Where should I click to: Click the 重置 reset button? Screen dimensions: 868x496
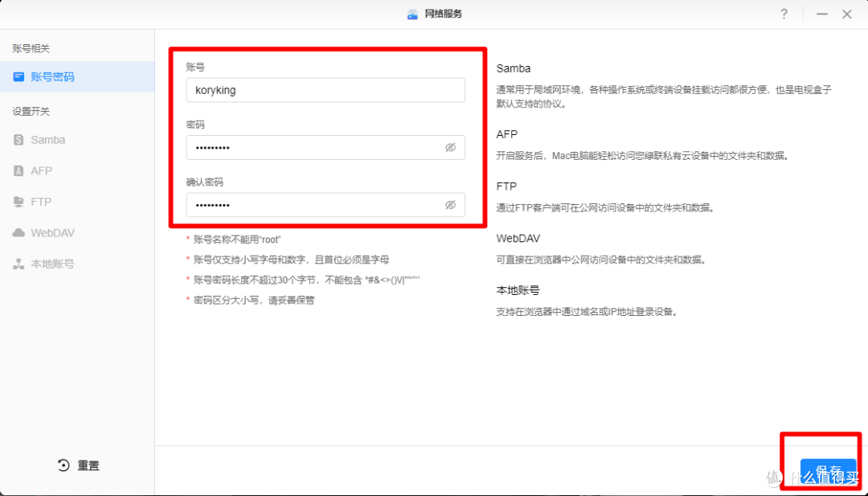78,465
